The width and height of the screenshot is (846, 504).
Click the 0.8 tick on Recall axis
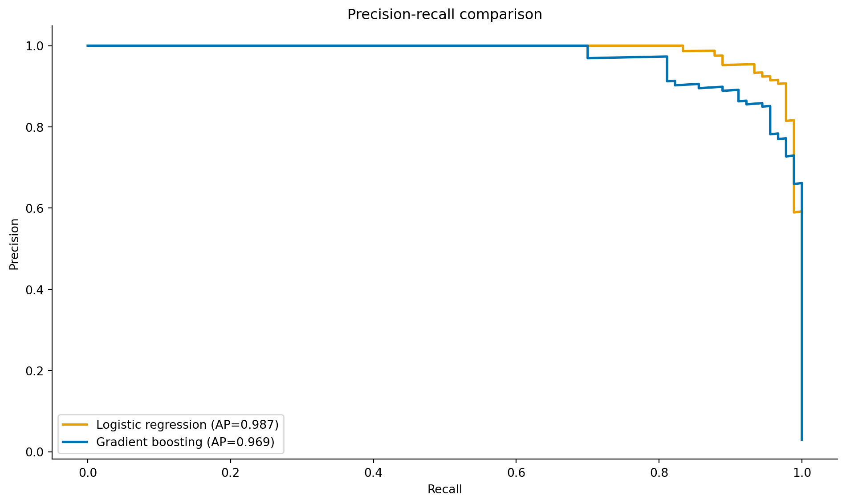[659, 472]
